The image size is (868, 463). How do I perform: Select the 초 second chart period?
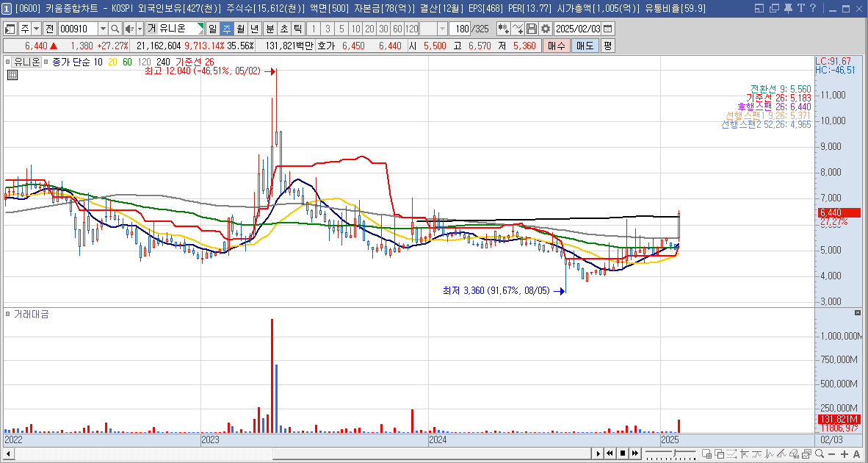tap(283, 29)
